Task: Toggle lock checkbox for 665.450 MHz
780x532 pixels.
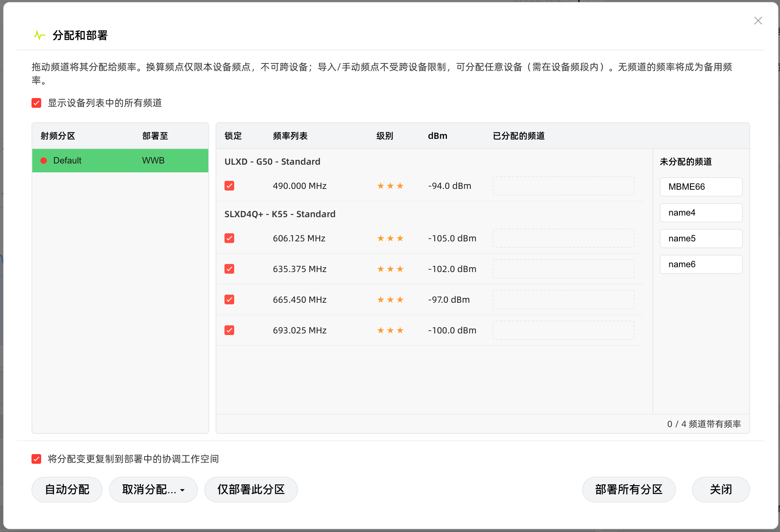Action: (229, 300)
